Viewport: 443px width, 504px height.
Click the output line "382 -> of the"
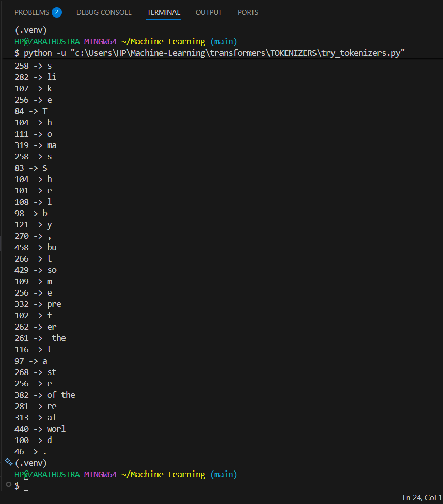click(45, 395)
